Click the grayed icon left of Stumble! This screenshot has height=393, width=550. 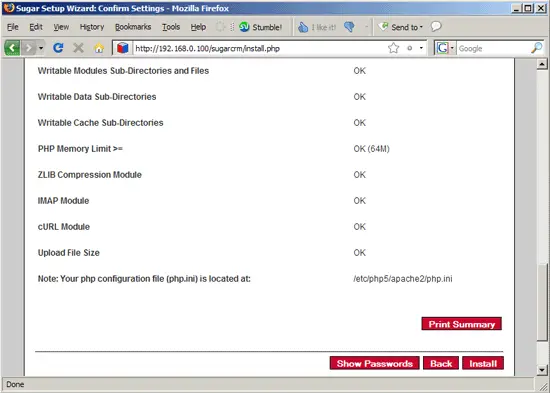[x=220, y=27]
